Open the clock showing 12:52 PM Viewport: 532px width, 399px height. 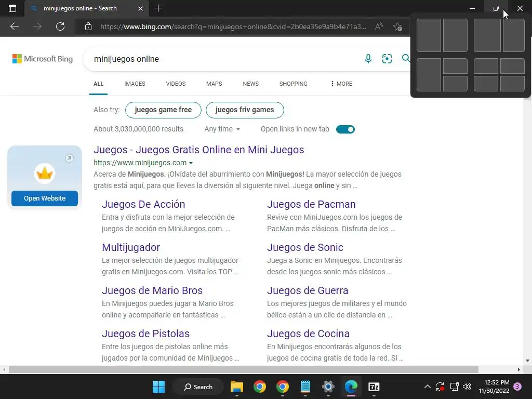(494, 387)
